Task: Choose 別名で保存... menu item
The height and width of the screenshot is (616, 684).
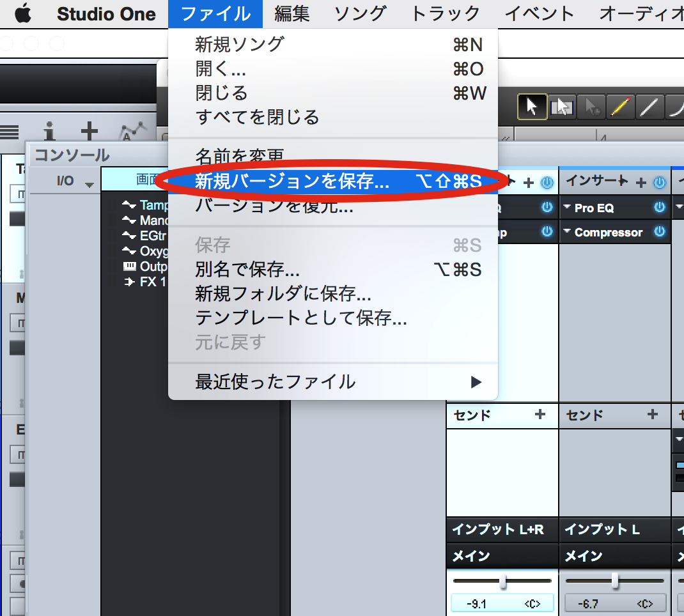Action: click(x=333, y=270)
